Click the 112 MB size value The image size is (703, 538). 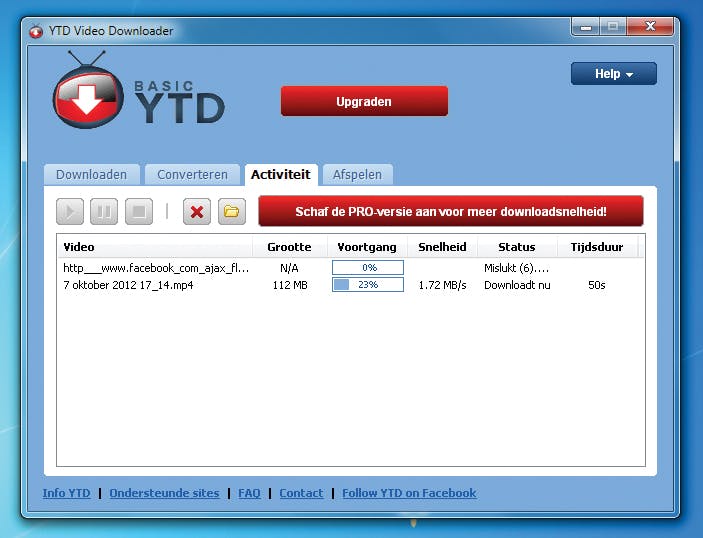(290, 285)
